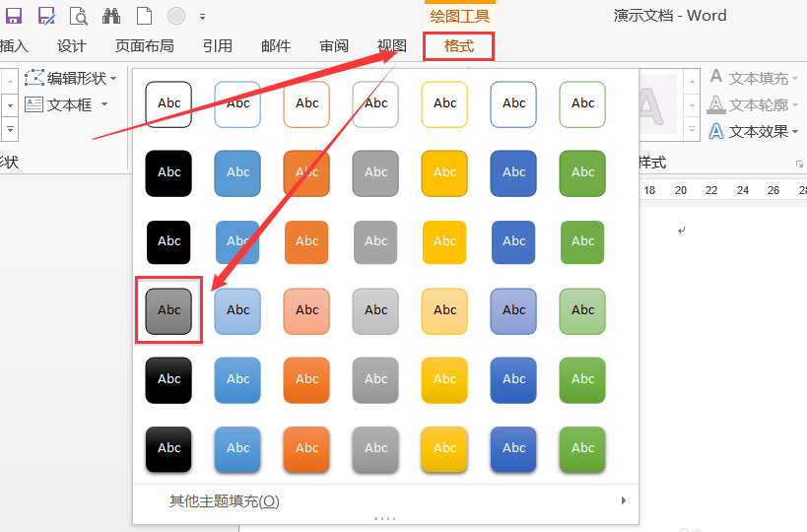Click submenu arrow beside 其他主题填充
807x532 pixels.
point(624,500)
